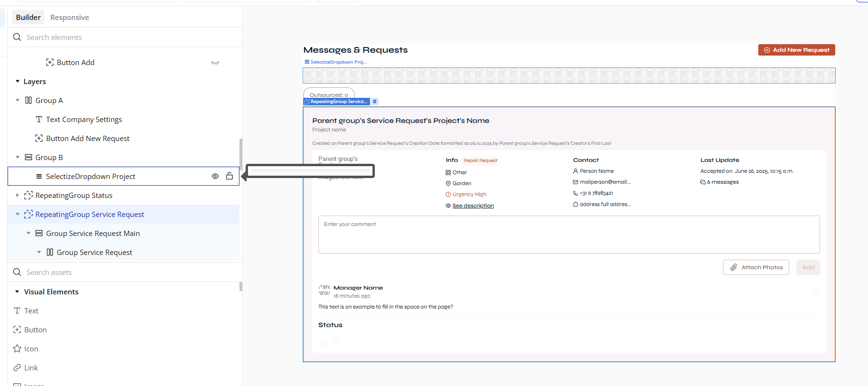This screenshot has width=868, height=386.
Task: Toggle the lock on SelectizeDropdown Project
Action: tap(229, 176)
